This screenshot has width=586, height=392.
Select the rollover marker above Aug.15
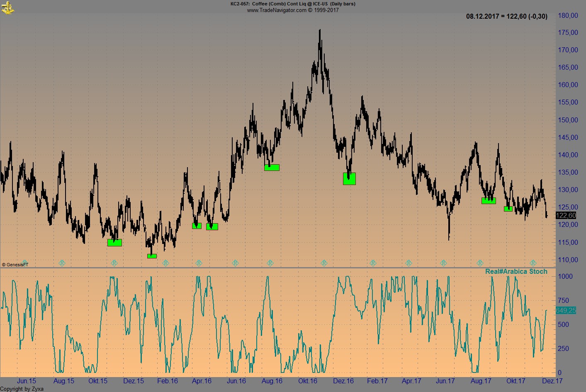(x=62, y=263)
